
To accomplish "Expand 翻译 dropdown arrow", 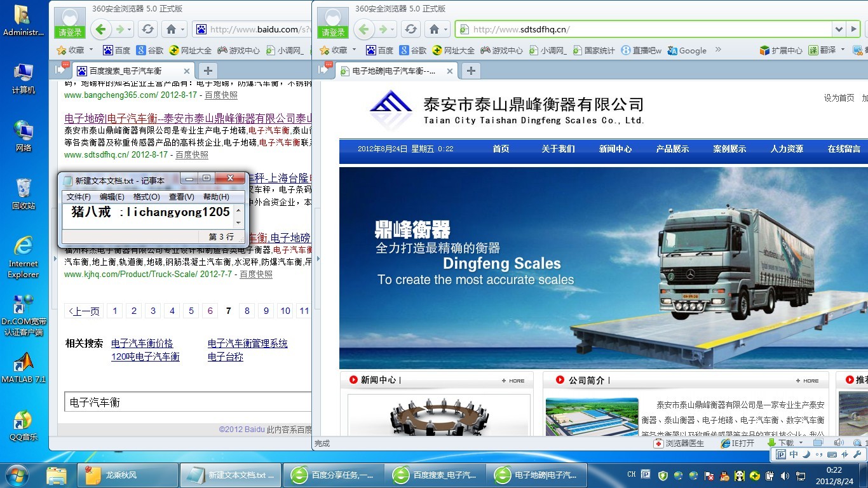I will tap(843, 50).
